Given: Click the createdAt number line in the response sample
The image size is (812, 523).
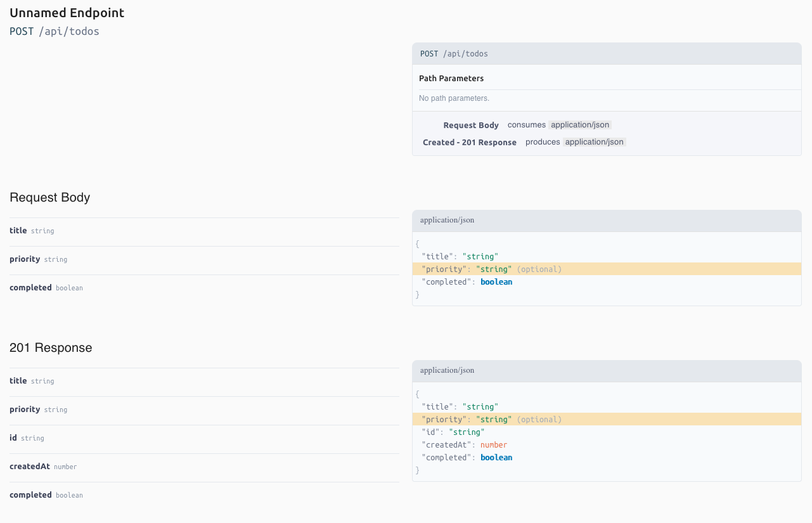Looking at the screenshot, I should click(x=464, y=445).
